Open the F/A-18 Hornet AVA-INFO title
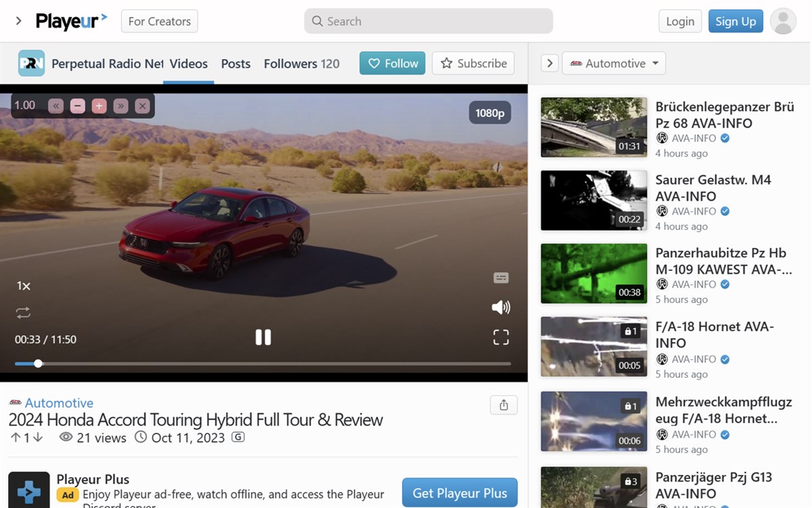The height and width of the screenshot is (508, 812). tap(715, 335)
